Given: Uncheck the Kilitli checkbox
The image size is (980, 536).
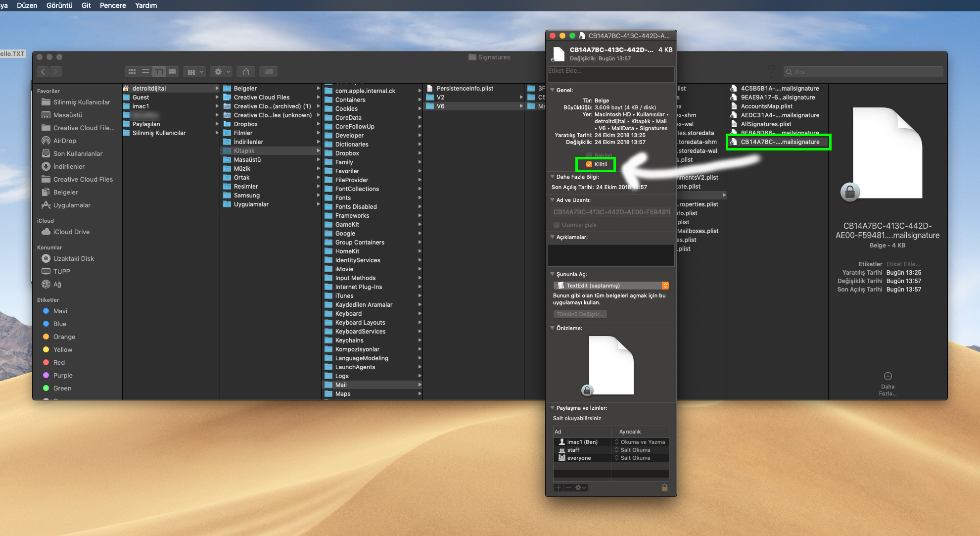Looking at the screenshot, I should pos(589,163).
